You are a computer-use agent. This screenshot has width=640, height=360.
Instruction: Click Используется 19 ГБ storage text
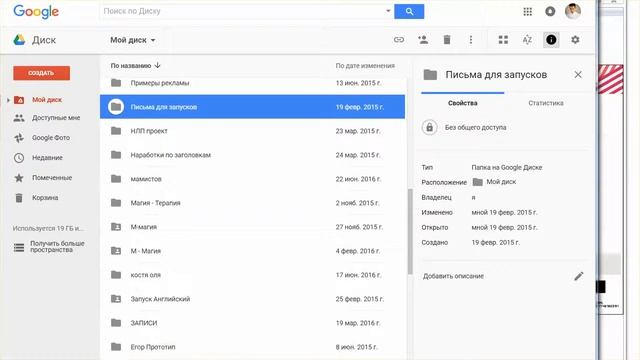[48, 229]
